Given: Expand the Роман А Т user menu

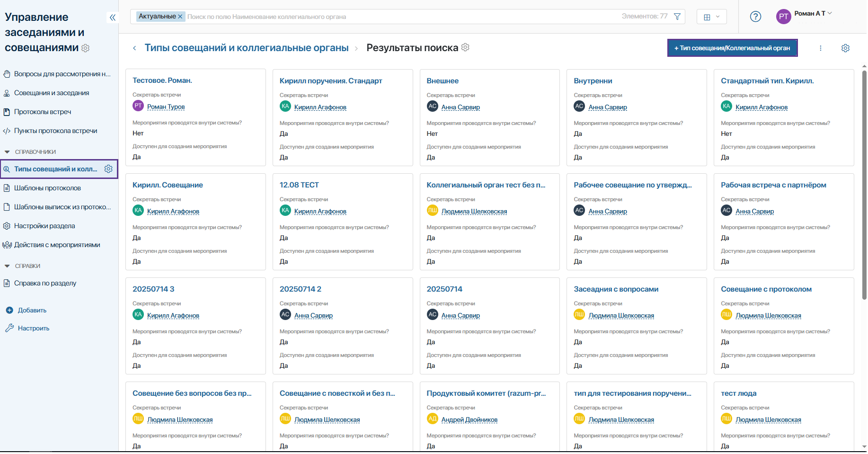Looking at the screenshot, I should tap(812, 14).
